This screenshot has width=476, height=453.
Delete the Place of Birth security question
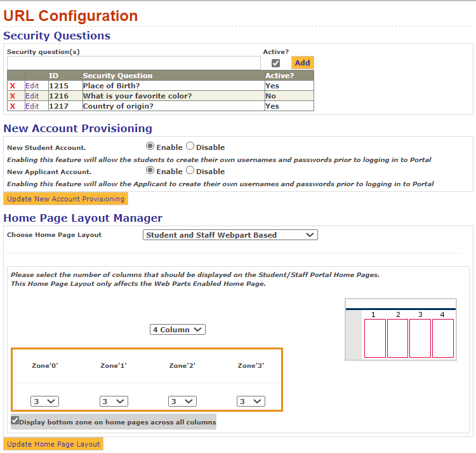pos(12,86)
